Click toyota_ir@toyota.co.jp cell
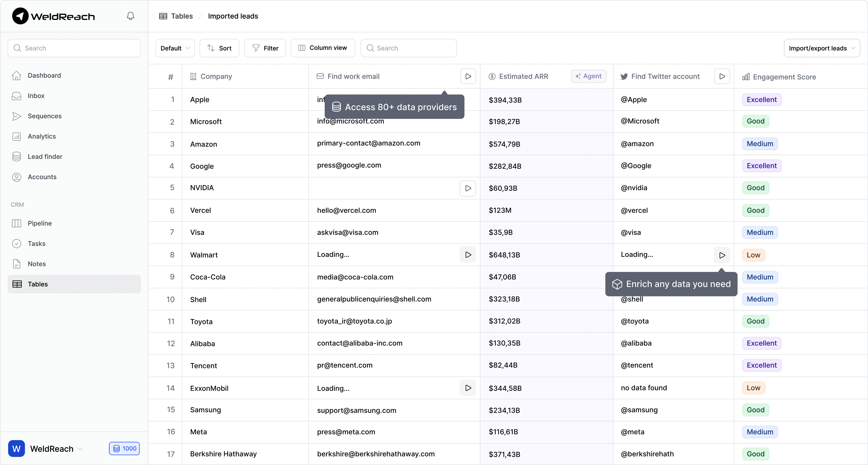The width and height of the screenshot is (868, 465). pyautogui.click(x=394, y=321)
